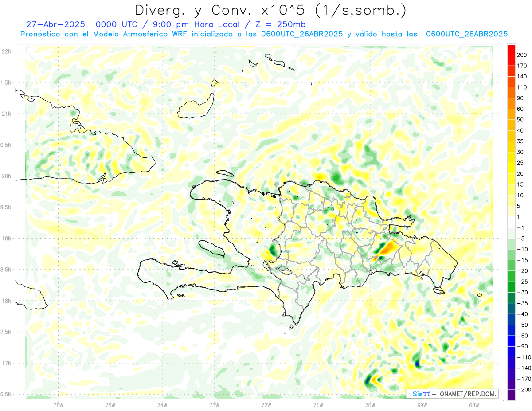Click the "70W" longitude label

pos(370,405)
